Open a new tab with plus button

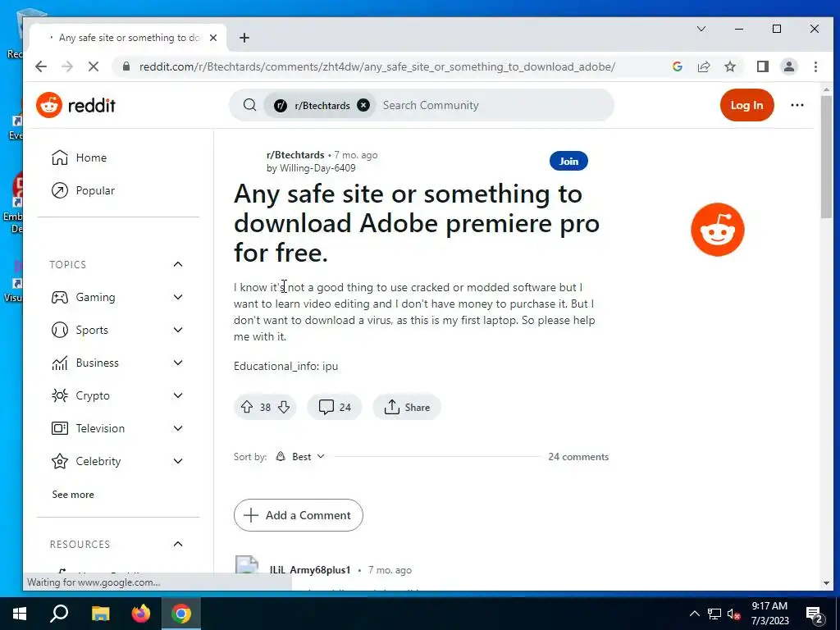point(244,38)
